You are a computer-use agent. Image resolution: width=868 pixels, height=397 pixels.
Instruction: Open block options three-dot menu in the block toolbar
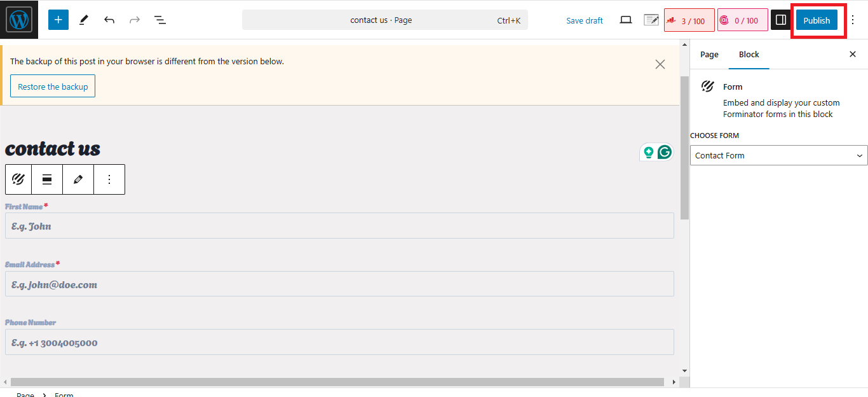coord(109,179)
